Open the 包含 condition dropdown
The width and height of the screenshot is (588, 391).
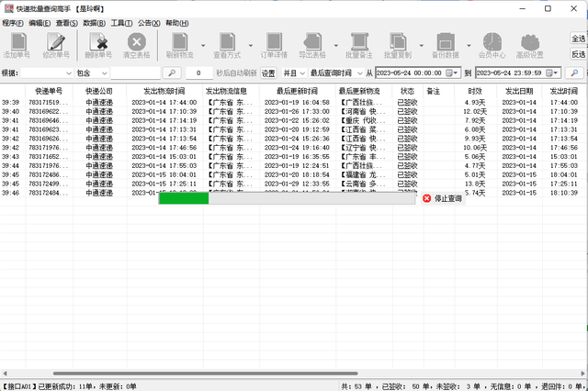92,73
